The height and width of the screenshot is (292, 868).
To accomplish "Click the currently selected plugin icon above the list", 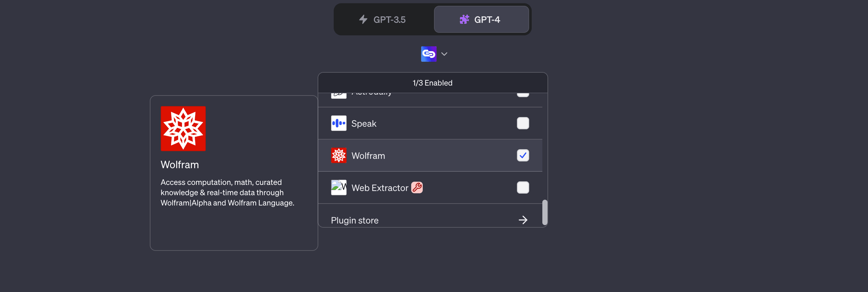I will (x=428, y=54).
